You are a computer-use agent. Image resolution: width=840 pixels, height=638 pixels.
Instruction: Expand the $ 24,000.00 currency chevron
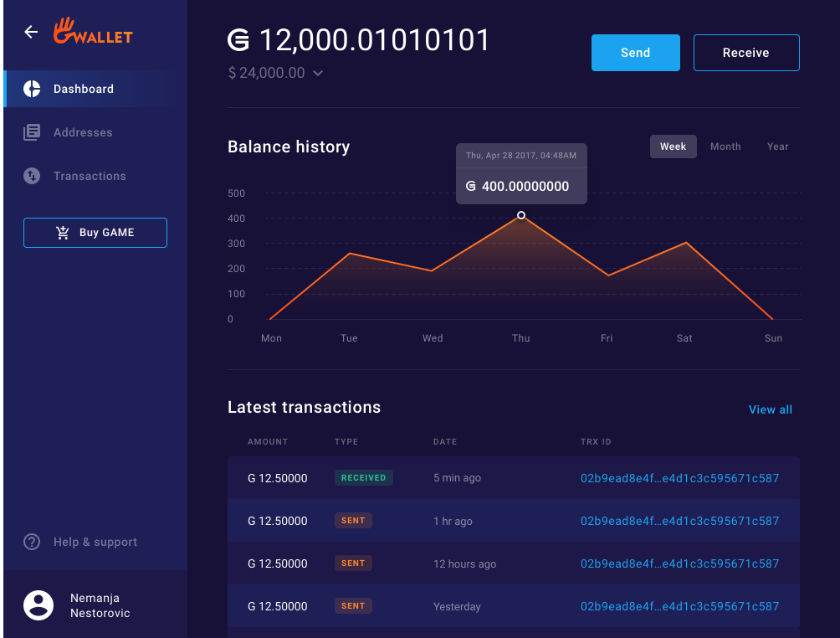tap(318, 73)
